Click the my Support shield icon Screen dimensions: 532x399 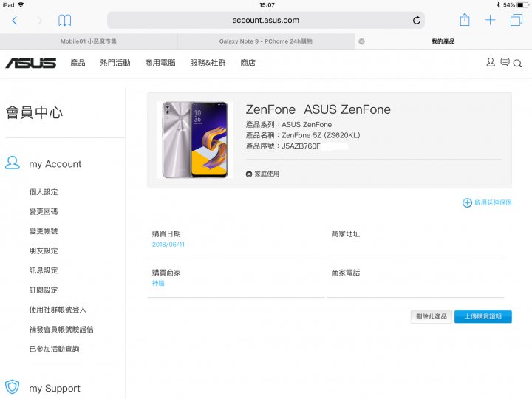[x=13, y=386]
